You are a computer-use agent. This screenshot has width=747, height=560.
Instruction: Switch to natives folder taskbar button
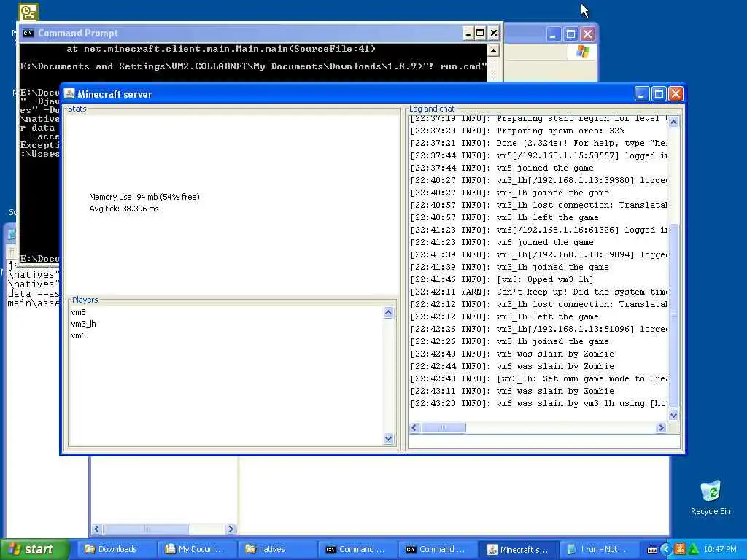pyautogui.click(x=277, y=549)
